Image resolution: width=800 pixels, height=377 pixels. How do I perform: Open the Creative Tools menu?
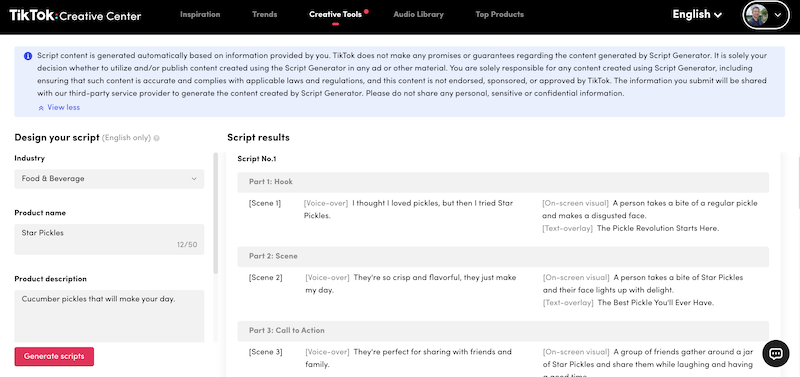click(335, 14)
